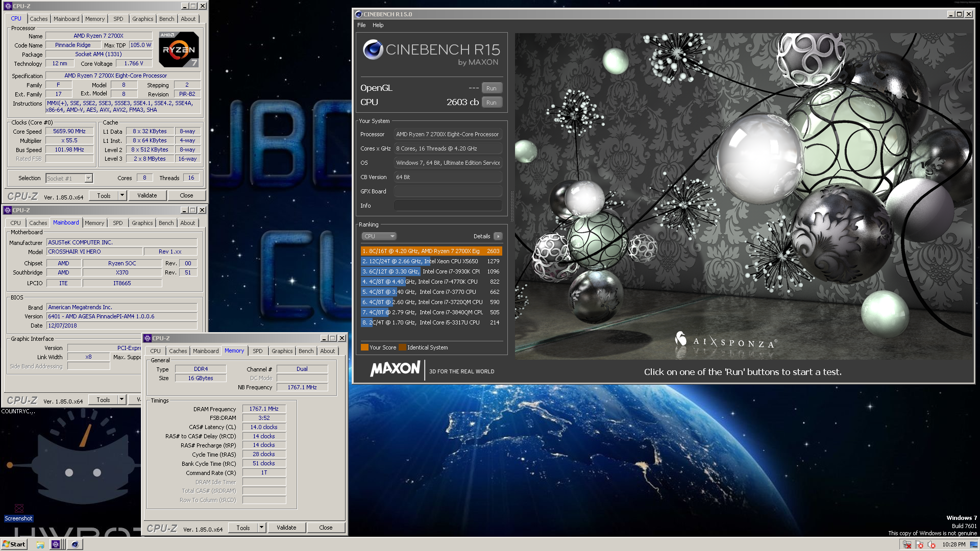
Task: Select ranking entry for Intel Xeon CPU X5650
Action: tap(431, 261)
